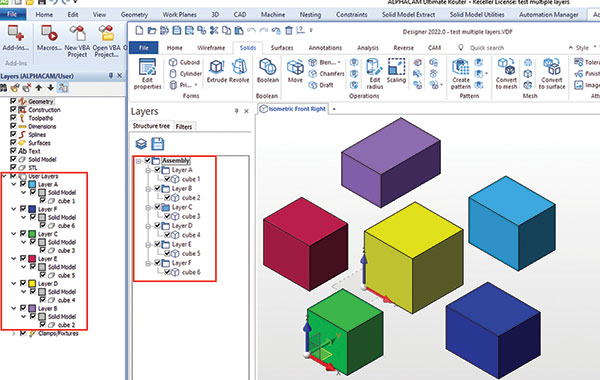Click Convert to mesh
Viewport: 600px width, 380px height.
pos(506,73)
